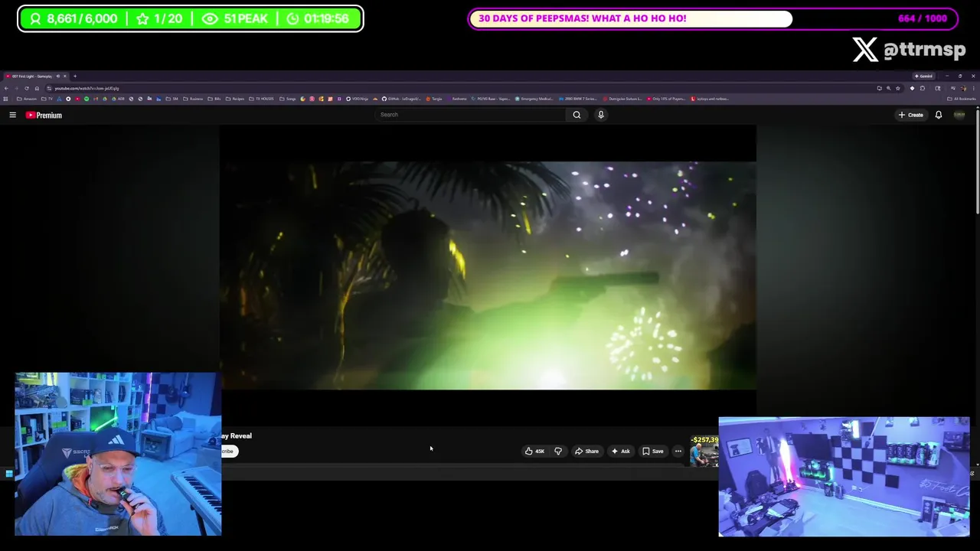Image resolution: width=980 pixels, height=551 pixels.
Task: Click the YouTube video player frame
Action: (x=488, y=275)
